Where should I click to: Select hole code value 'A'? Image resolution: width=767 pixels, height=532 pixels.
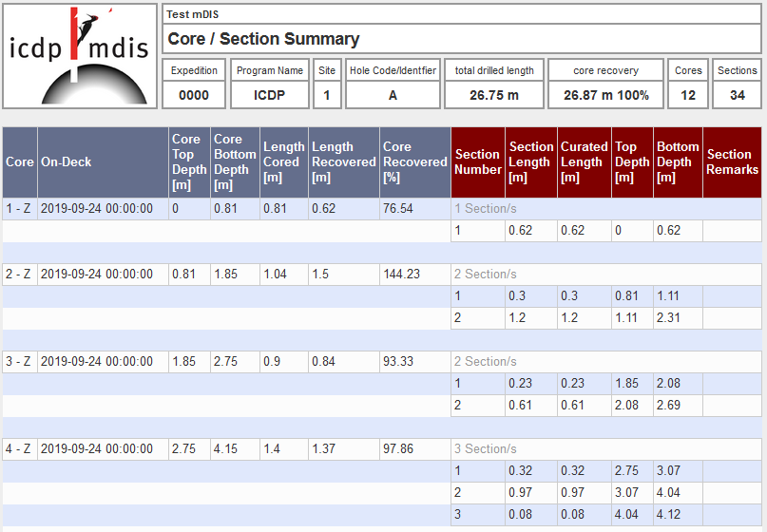(x=393, y=95)
